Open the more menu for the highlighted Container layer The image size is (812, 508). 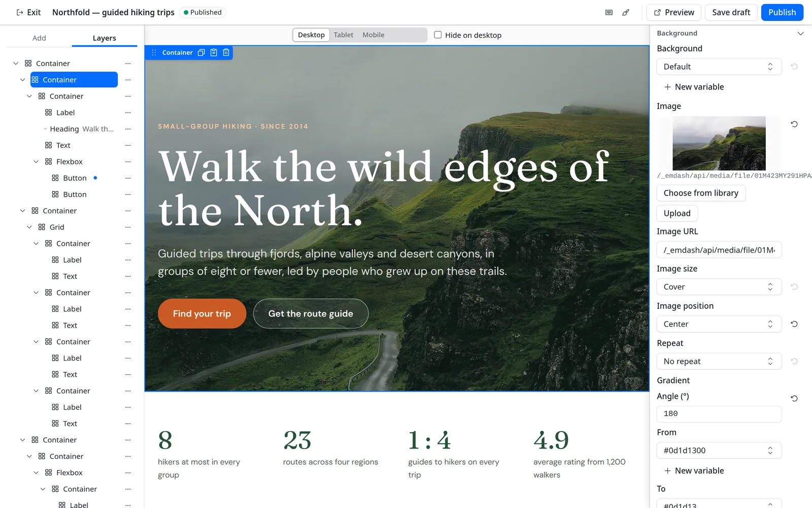[x=128, y=80]
